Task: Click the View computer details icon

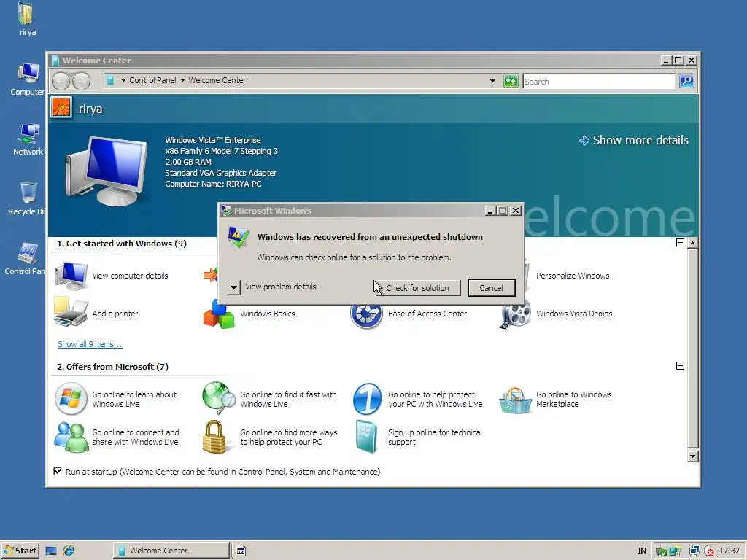Action: 71,275
